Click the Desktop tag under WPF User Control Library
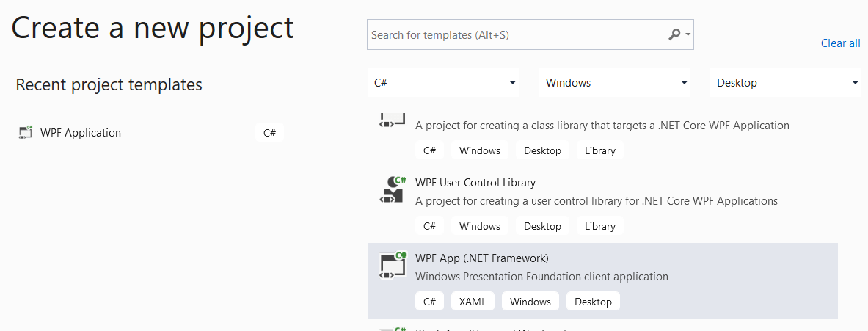This screenshot has width=868, height=331. pos(542,226)
